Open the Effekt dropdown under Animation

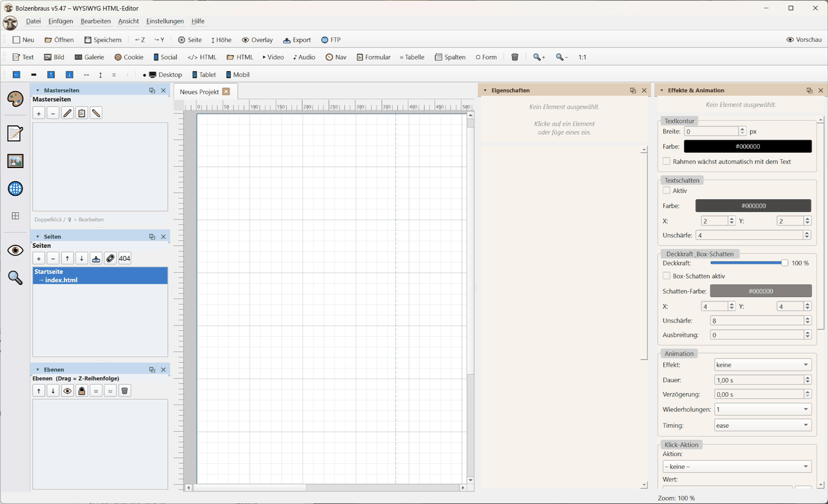click(x=762, y=365)
